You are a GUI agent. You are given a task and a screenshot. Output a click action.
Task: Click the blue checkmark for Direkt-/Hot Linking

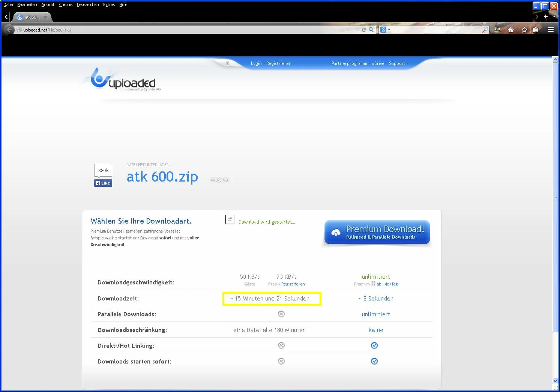point(374,345)
